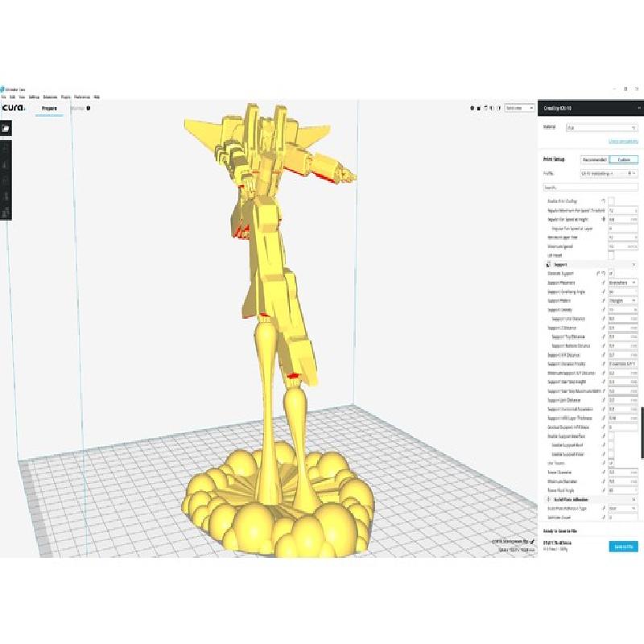Click the Tower Roof Angle value field
Screen dimensions: 644x644
(x=623, y=490)
